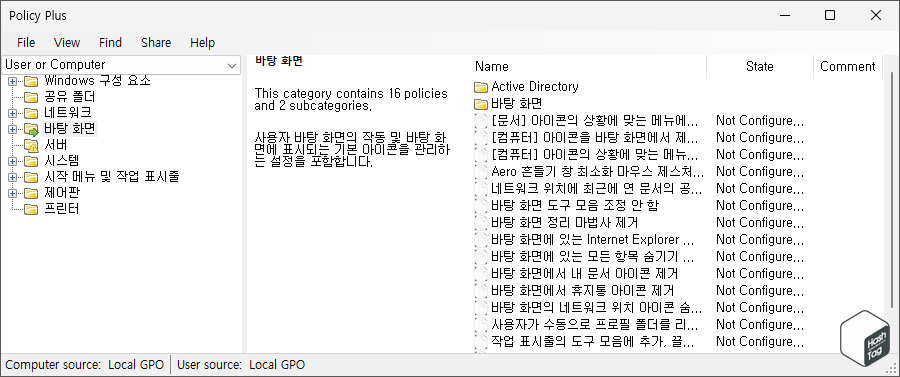The image size is (900, 377).
Task: Click State cell of Aero 흔들기 policy row
Action: (x=760, y=172)
